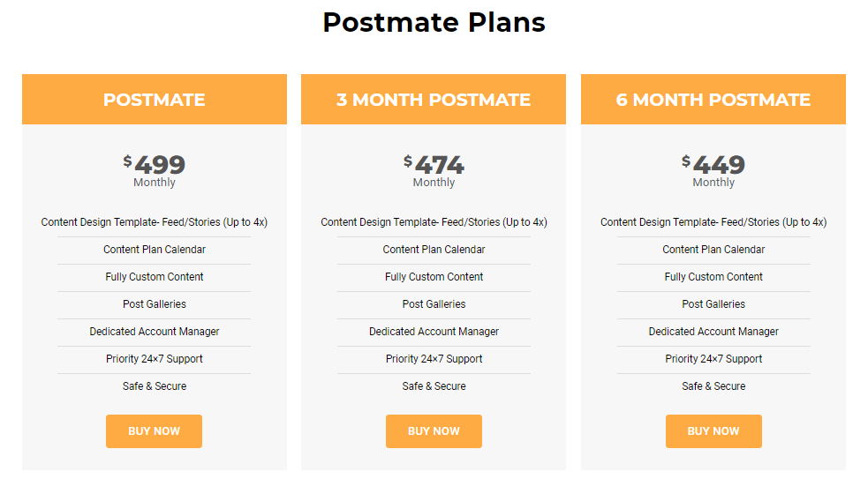Image resolution: width=868 pixels, height=479 pixels.
Task: Click Dedicated Account Manager in 6 Month plan
Action: (x=713, y=332)
